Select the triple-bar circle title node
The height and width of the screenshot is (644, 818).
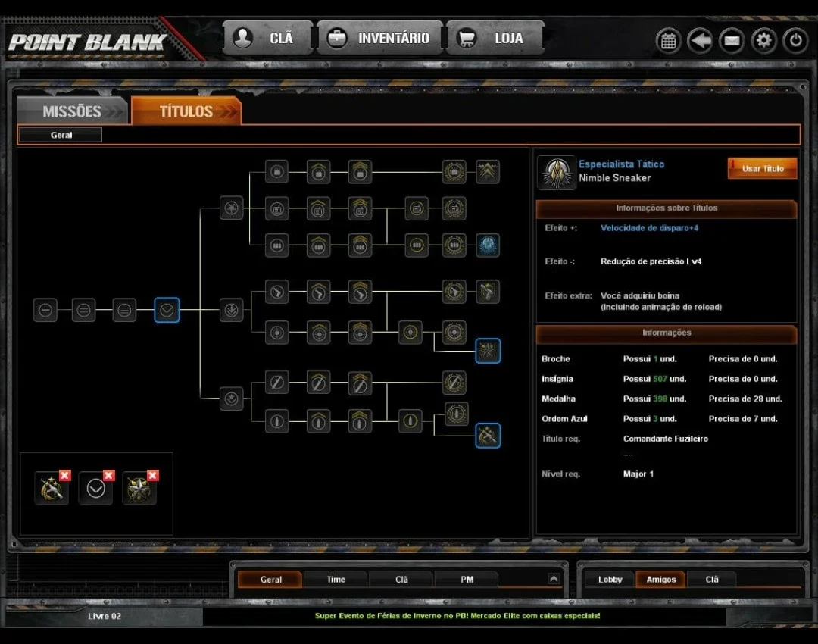pos(124,310)
